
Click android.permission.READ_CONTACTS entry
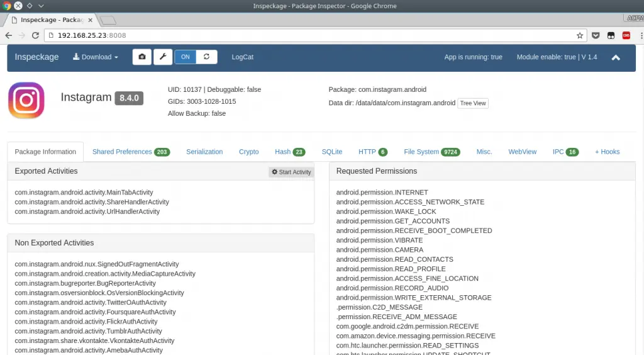coord(395,259)
